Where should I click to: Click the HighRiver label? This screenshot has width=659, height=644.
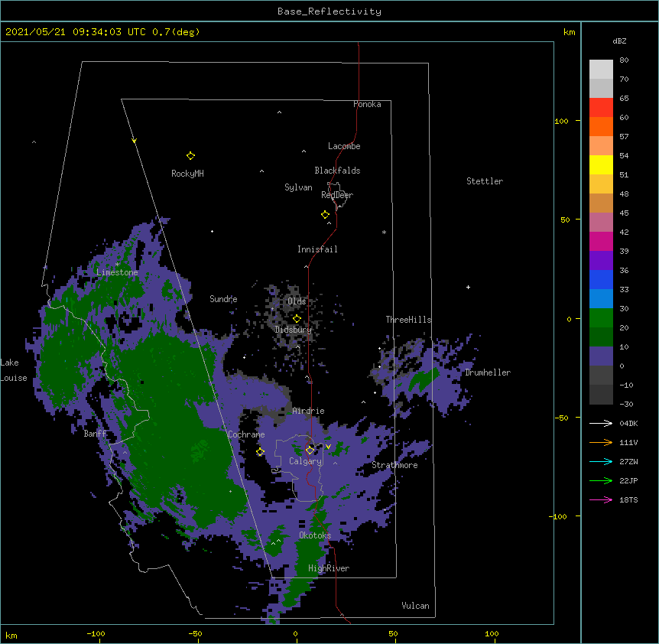[329, 568]
